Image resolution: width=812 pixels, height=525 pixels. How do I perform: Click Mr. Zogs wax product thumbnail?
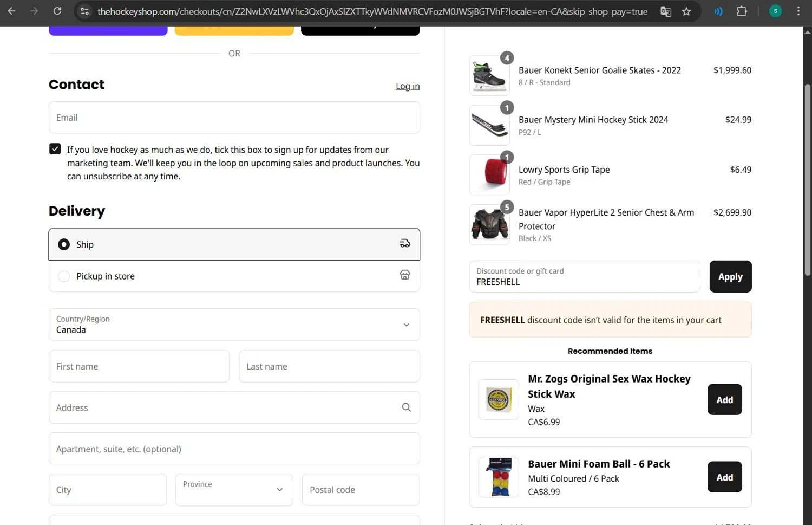(x=499, y=400)
